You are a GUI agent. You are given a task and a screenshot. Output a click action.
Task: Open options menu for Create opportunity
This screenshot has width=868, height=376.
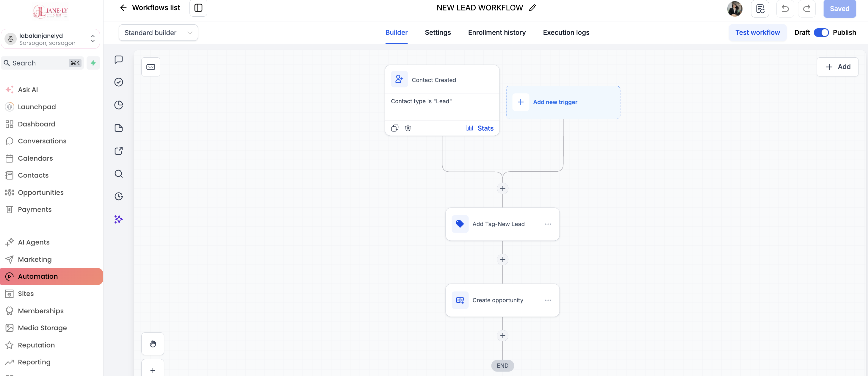548,300
